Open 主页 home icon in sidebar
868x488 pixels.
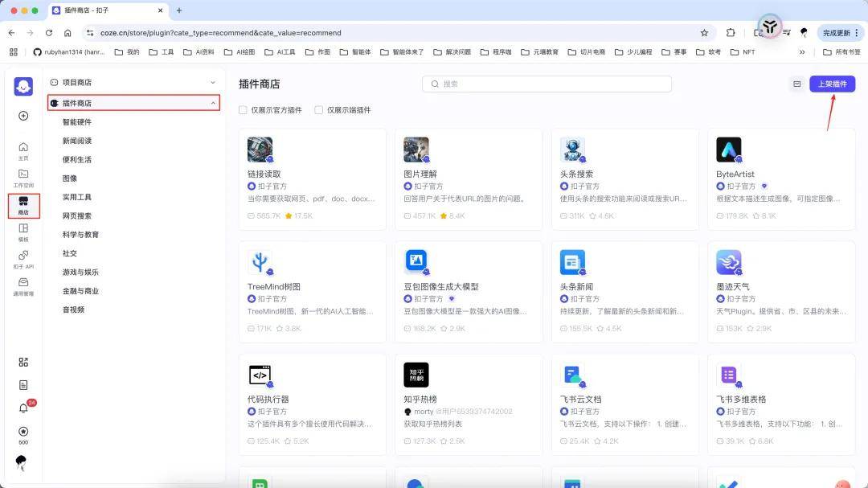click(x=23, y=147)
